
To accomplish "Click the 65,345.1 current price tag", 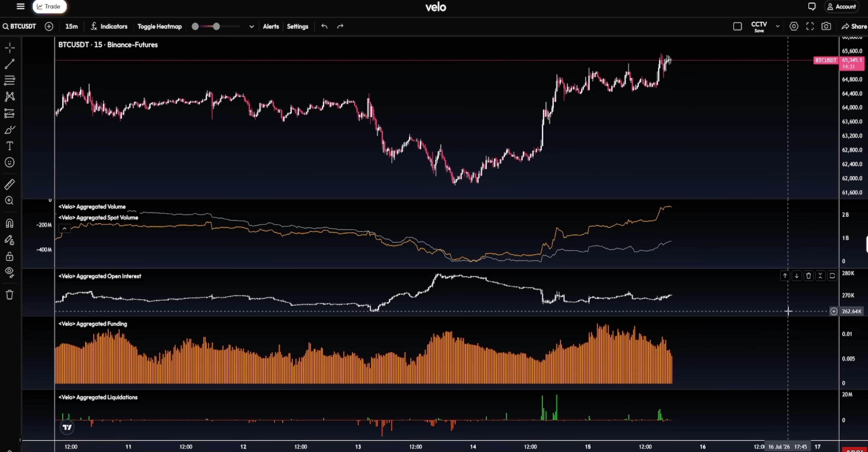I will 852,63.
